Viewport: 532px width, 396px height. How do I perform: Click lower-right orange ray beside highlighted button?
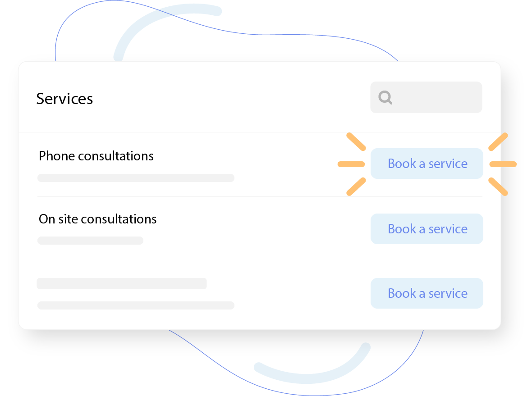coord(498,187)
